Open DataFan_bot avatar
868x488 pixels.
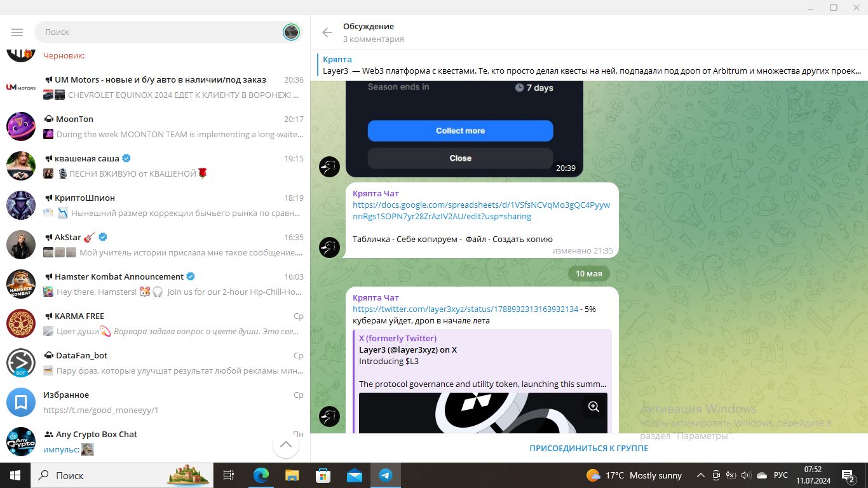21,363
